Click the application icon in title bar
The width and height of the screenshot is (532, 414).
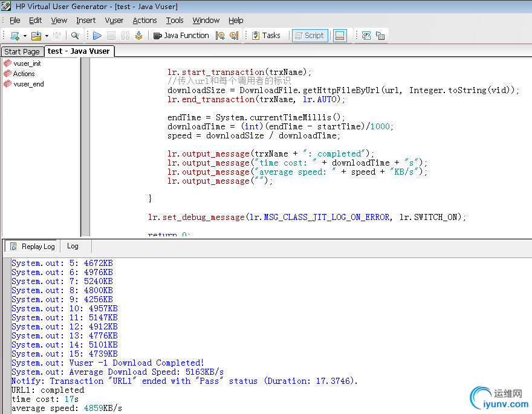[x=6, y=6]
